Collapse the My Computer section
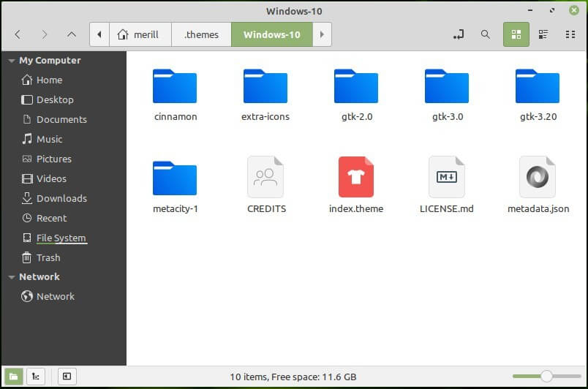The height and width of the screenshot is (389, 588). click(11, 61)
